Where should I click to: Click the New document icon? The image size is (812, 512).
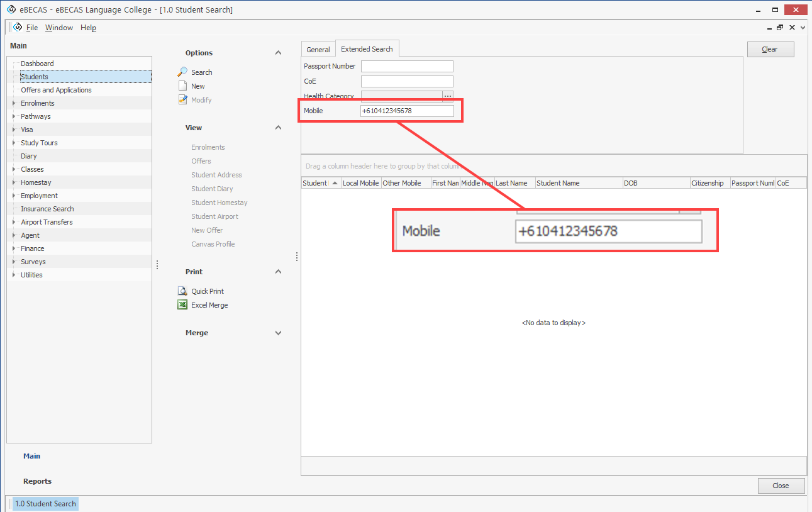182,86
